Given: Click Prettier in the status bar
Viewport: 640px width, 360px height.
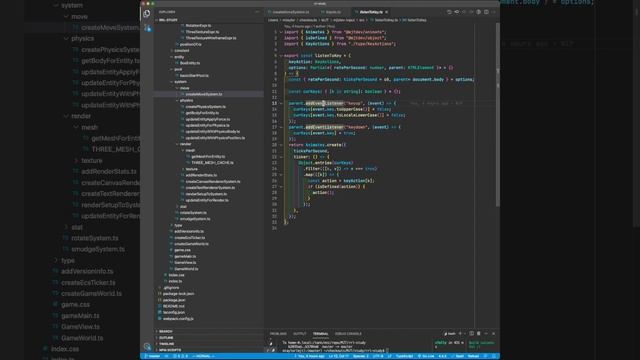Looking at the screenshot, I should 473,356.
